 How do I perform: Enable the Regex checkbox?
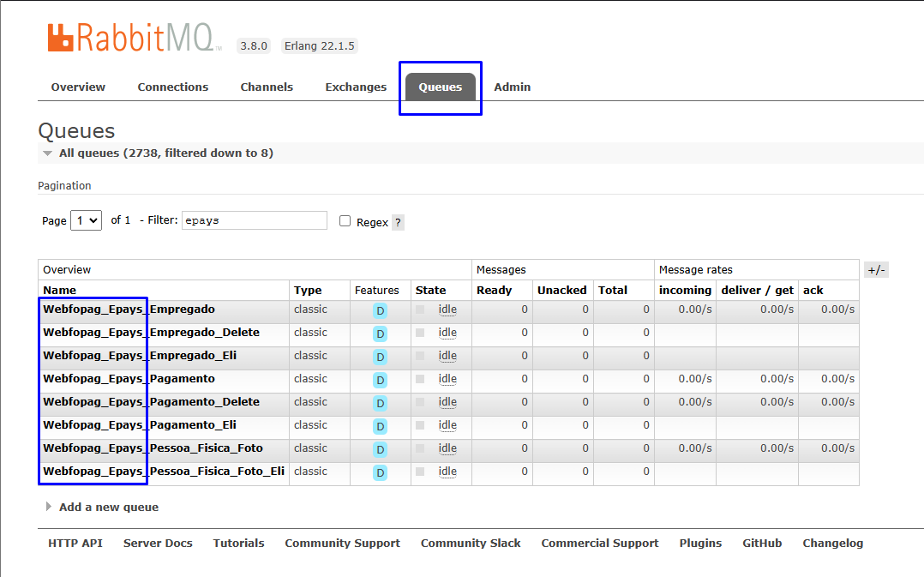345,221
